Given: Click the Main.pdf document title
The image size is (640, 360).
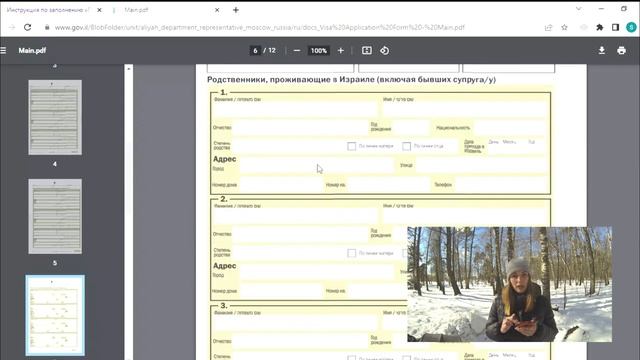Looking at the screenshot, I should [x=32, y=51].
